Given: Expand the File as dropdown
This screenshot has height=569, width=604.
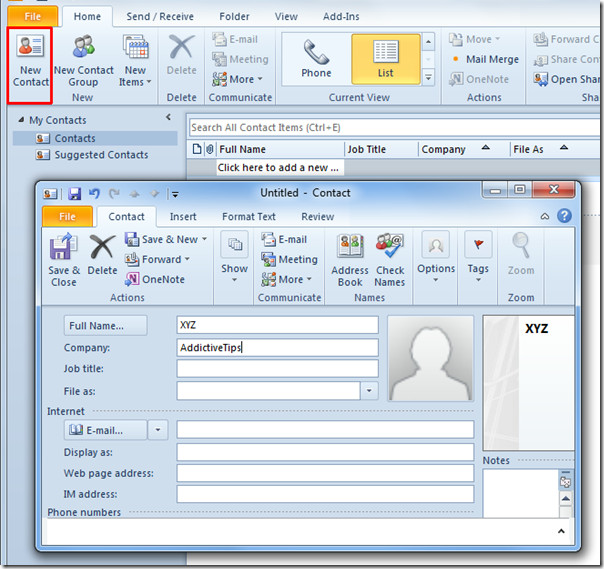Looking at the screenshot, I should tap(369, 391).
